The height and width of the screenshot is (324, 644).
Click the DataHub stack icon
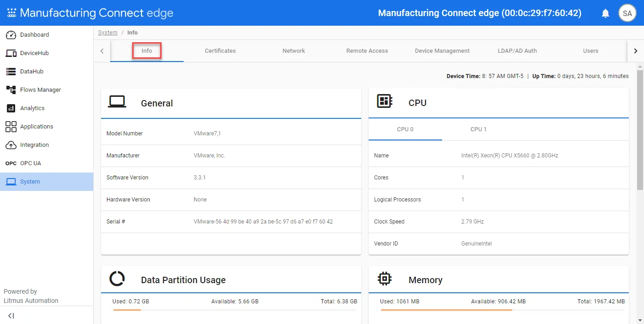(x=11, y=72)
